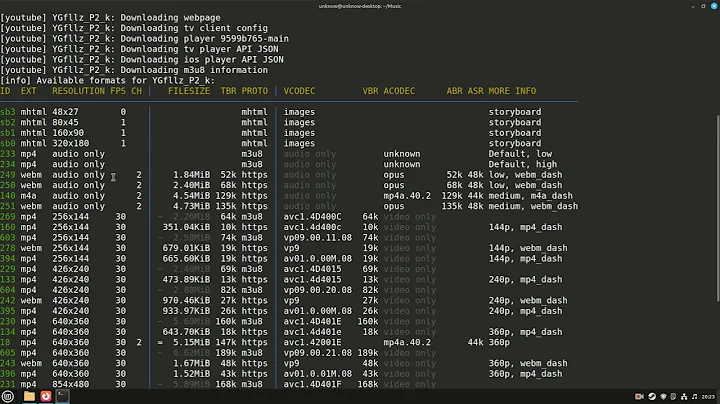Click 'Default, high' in row 234
This screenshot has height=404, width=720.
(523, 164)
